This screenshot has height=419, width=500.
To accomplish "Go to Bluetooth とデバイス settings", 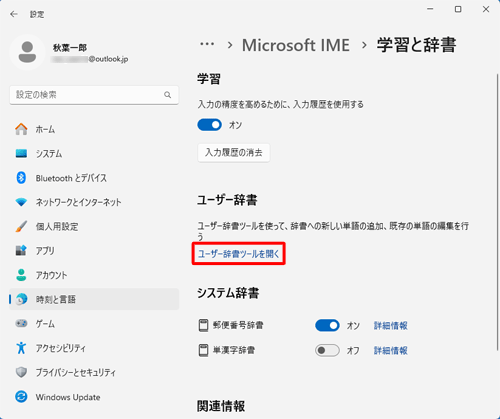I will (94, 178).
